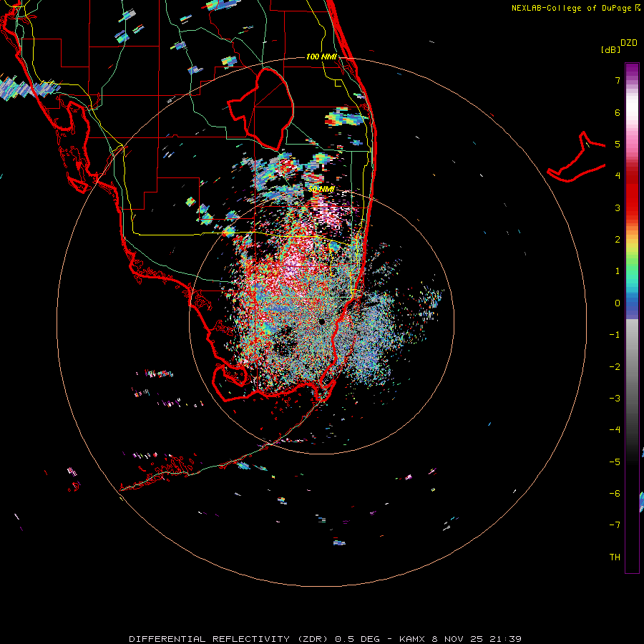The image size is (644, 644).
Task: Click the 5 value on color scale
Action: [x=618, y=144]
